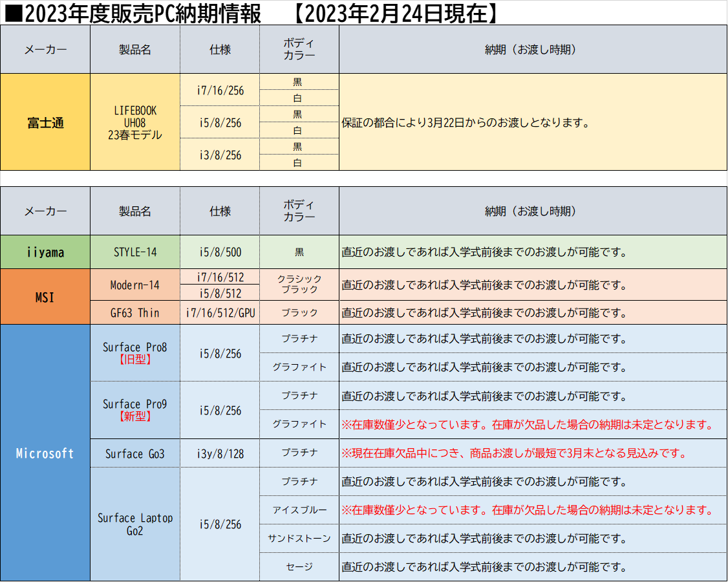The image size is (728, 582).
Task: Click the i7/16/512/GPU spec cell
Action: click(x=220, y=312)
